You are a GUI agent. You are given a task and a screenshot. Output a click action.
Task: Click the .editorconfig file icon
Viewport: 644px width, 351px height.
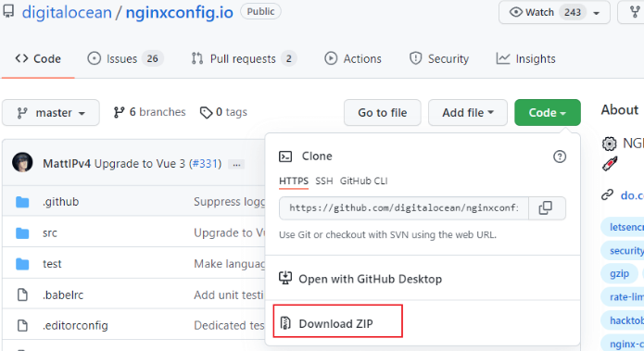(x=22, y=326)
